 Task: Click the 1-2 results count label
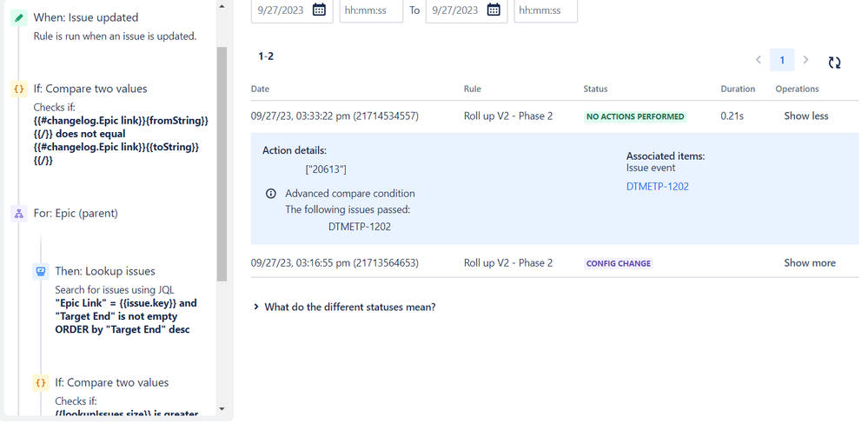coord(266,56)
